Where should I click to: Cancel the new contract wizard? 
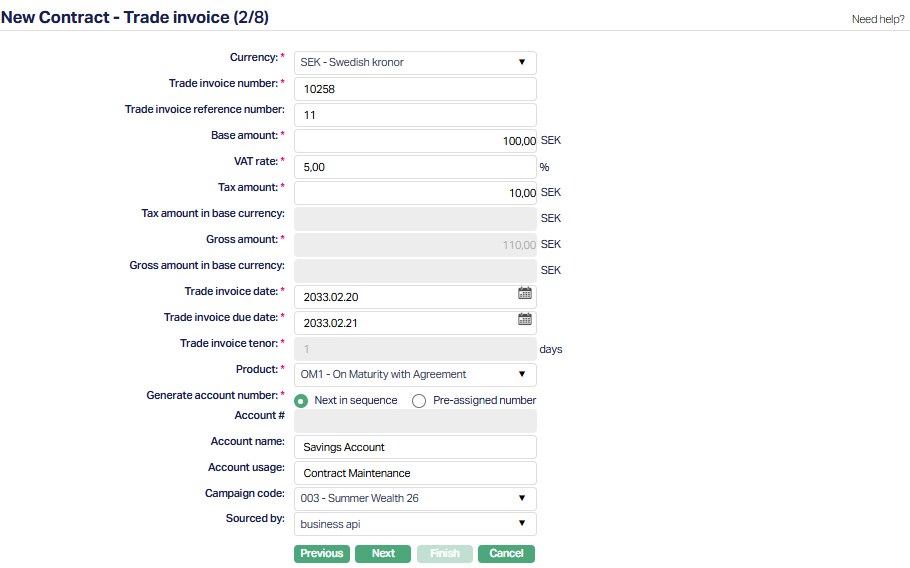tap(506, 554)
